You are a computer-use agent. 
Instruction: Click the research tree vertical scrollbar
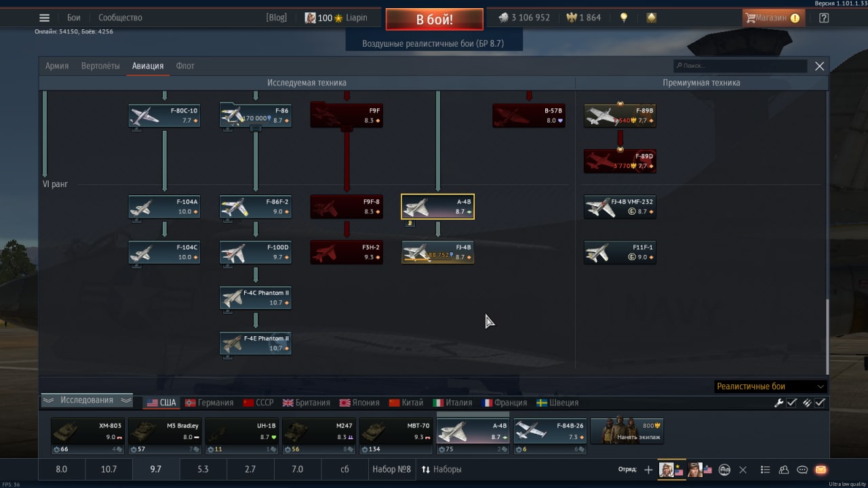(x=827, y=335)
